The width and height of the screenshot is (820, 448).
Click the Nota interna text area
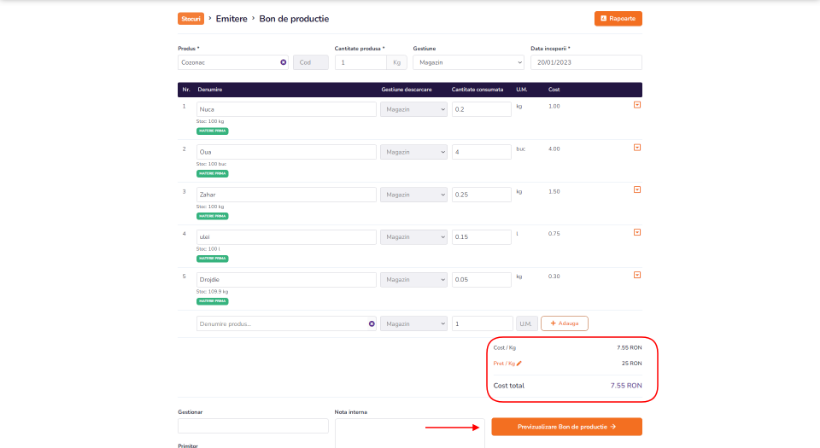409,433
